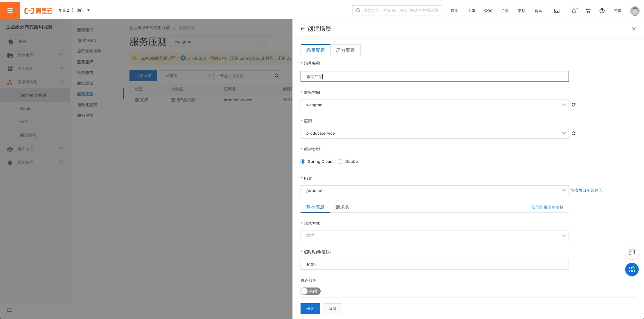644x319 pixels.
Task: Open the user avatar menu
Action: (x=635, y=11)
